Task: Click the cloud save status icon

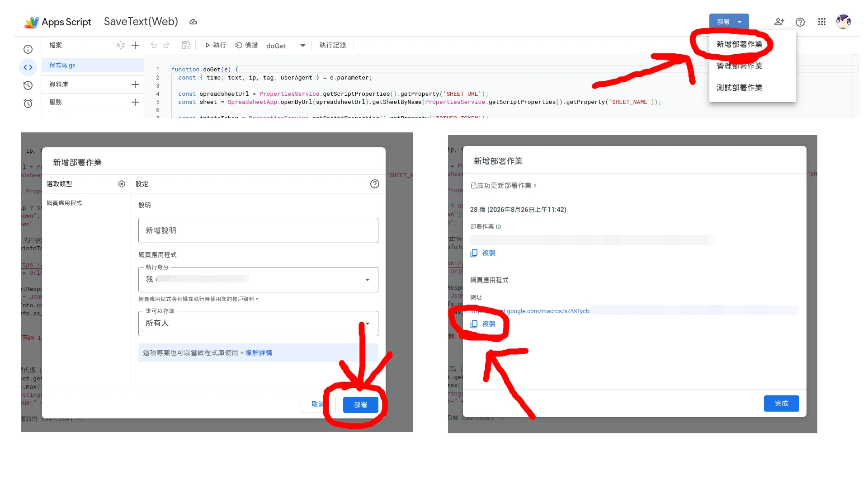Action: (x=193, y=22)
